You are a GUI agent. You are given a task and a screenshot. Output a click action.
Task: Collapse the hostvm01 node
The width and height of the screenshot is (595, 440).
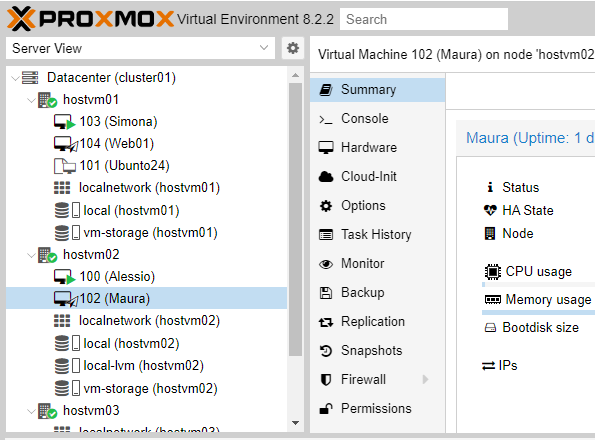point(31,101)
